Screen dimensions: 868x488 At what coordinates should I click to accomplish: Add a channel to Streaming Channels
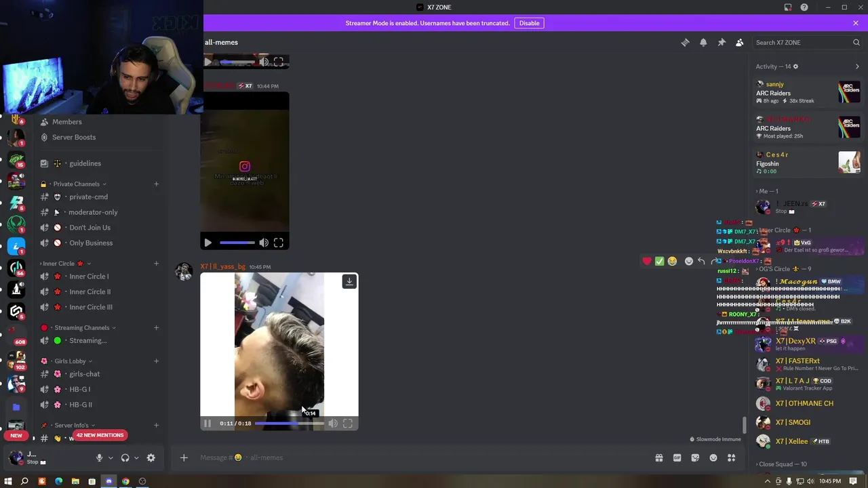pyautogui.click(x=156, y=327)
